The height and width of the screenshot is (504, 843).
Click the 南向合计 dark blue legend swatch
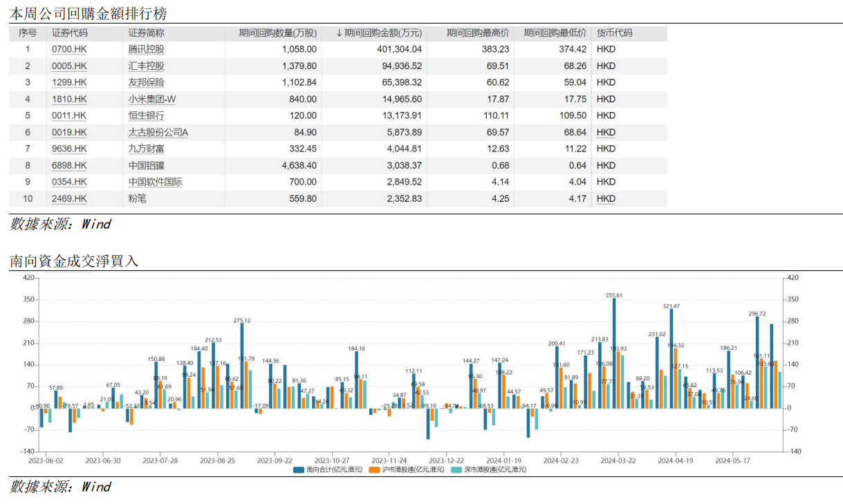pos(299,469)
